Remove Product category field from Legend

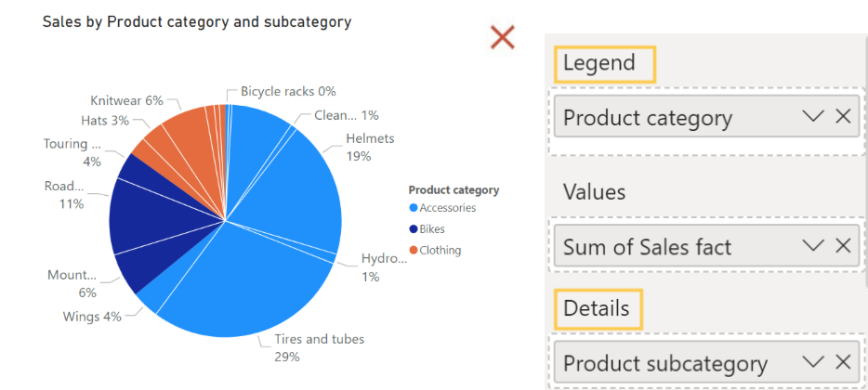click(x=843, y=116)
